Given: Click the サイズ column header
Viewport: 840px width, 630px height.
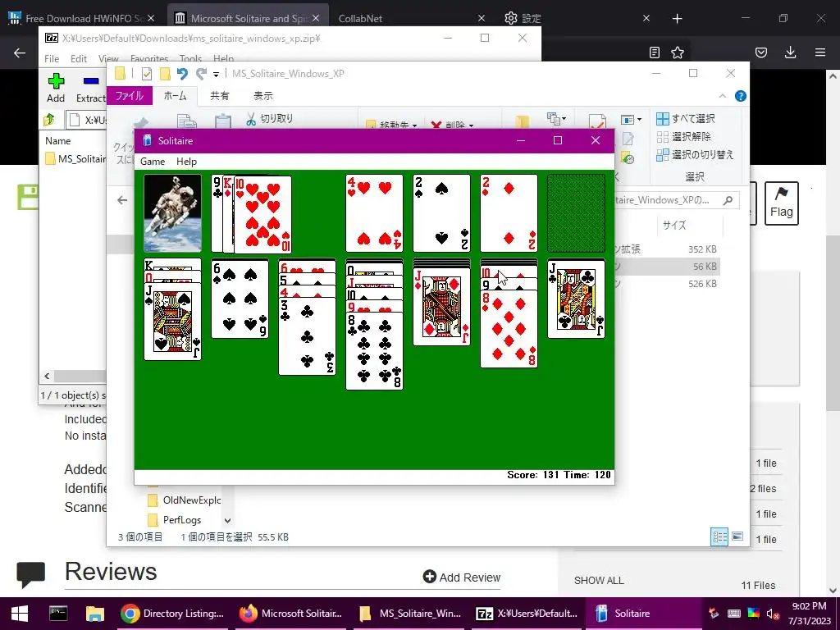Looking at the screenshot, I should coord(674,225).
